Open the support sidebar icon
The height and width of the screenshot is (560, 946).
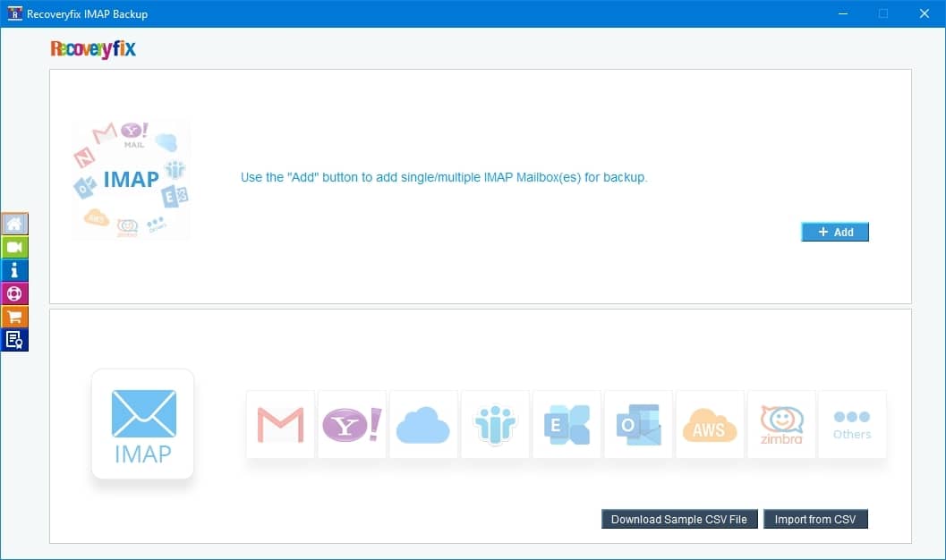(14, 293)
